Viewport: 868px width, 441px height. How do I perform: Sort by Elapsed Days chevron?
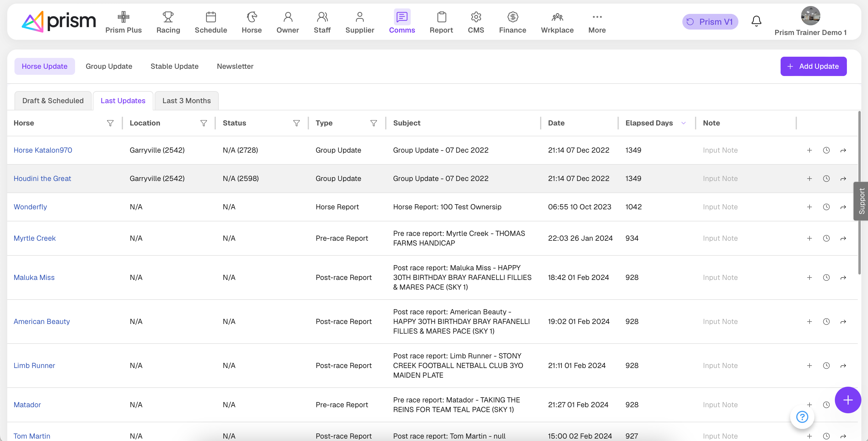(x=683, y=123)
